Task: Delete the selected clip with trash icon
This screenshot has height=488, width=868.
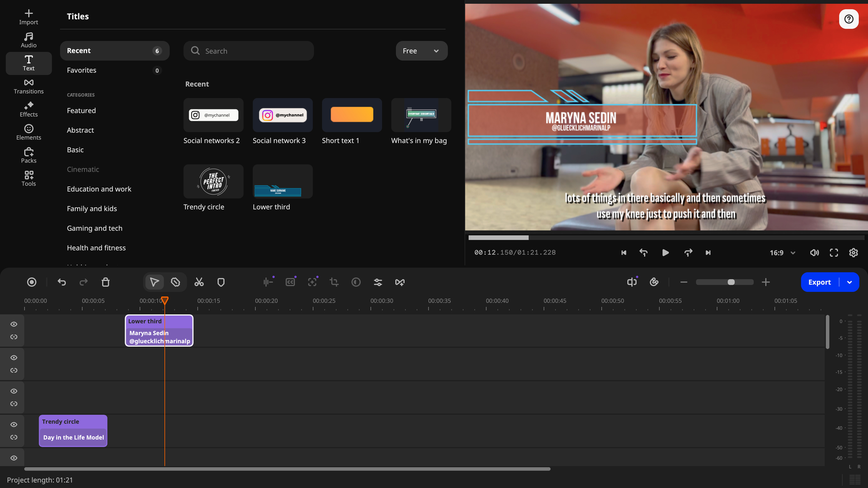Action: [105, 282]
